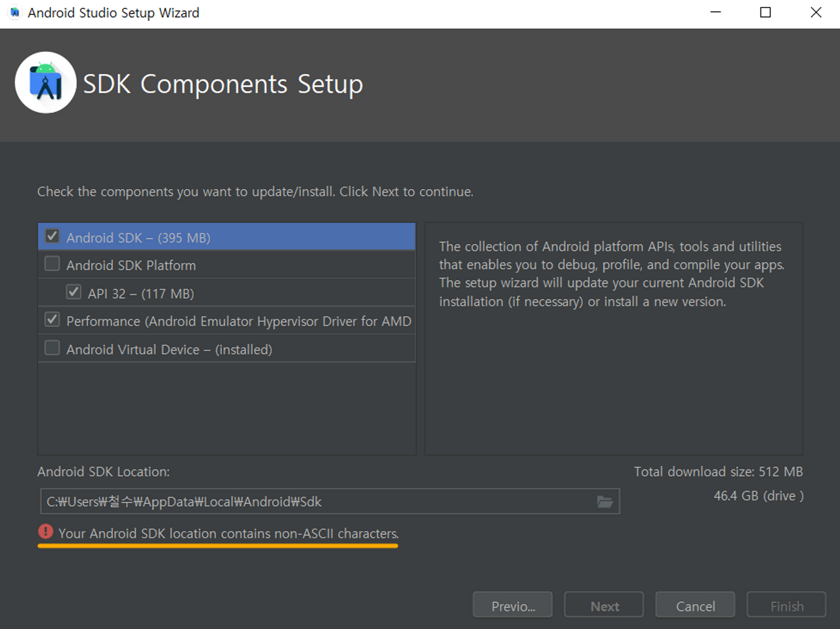Select the API 32 – (117 MB) row text
The height and width of the screenshot is (629, 840).
tap(141, 293)
